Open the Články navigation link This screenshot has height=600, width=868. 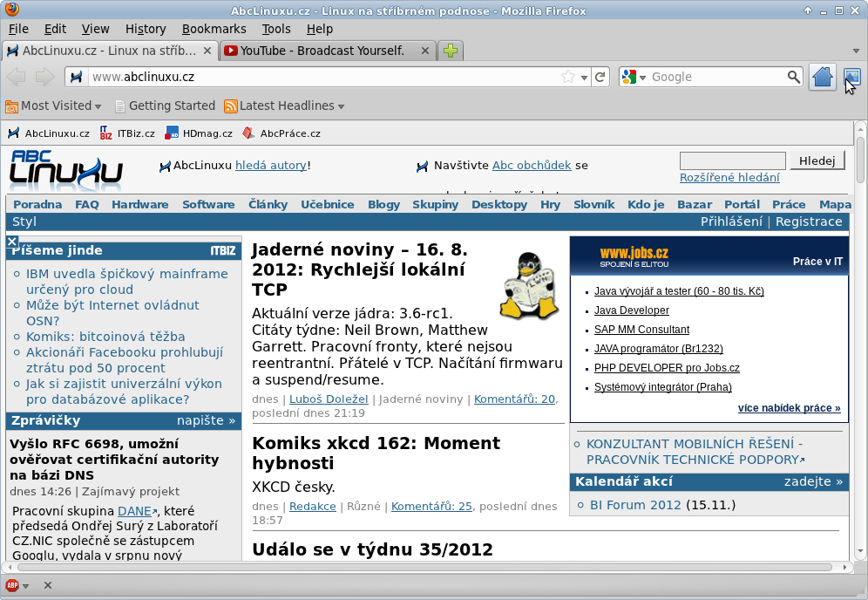coord(268,204)
